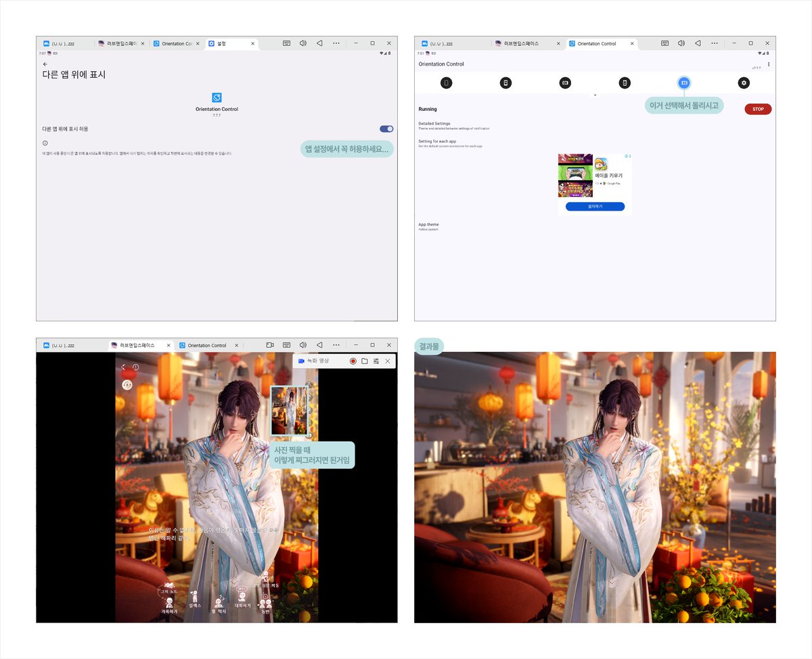Toggle '다른 앱 위에 표시 허용' switch
Screen dimensions: 812x659
pyautogui.click(x=386, y=129)
